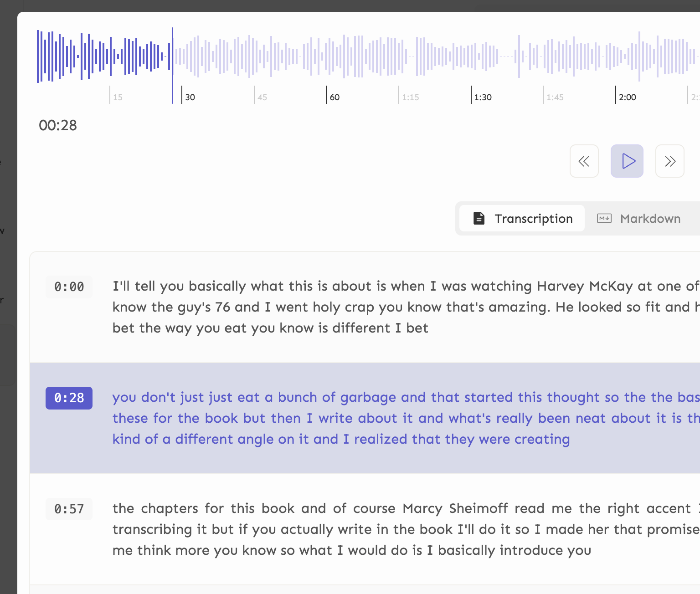Click the fast-forward double-chevron button
The height and width of the screenshot is (594, 700).
[x=669, y=161]
